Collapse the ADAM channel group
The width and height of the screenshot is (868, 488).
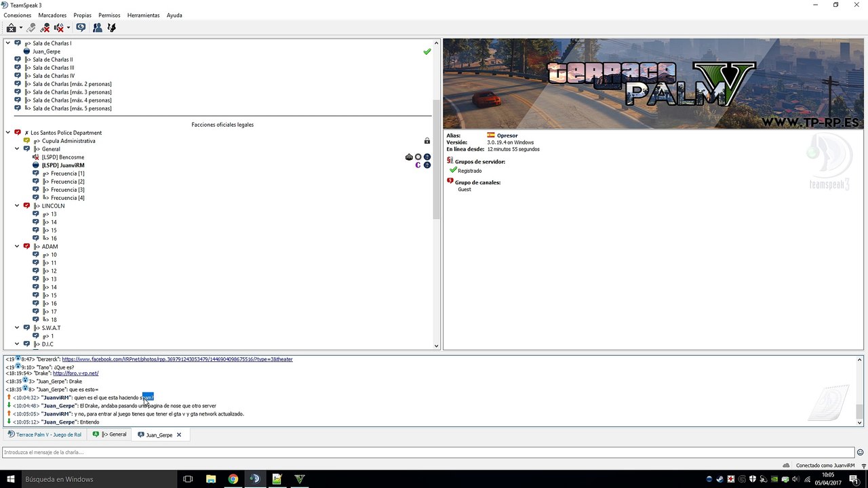click(x=17, y=247)
